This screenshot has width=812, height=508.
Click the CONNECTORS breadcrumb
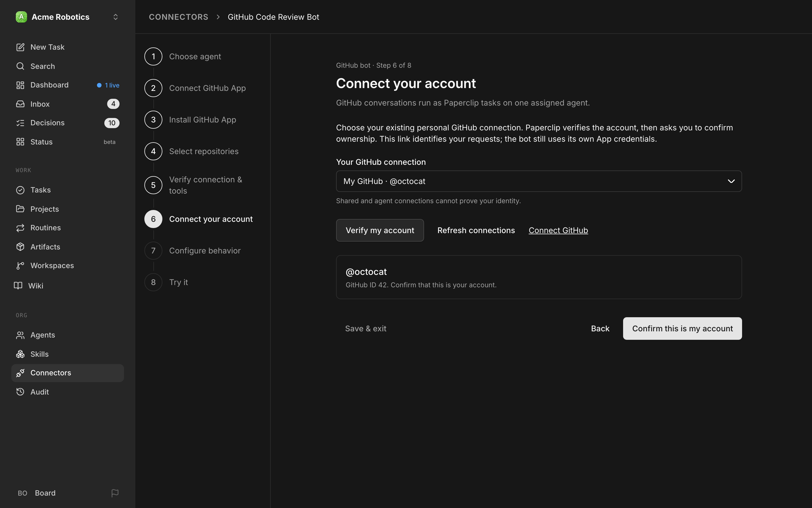(x=178, y=17)
